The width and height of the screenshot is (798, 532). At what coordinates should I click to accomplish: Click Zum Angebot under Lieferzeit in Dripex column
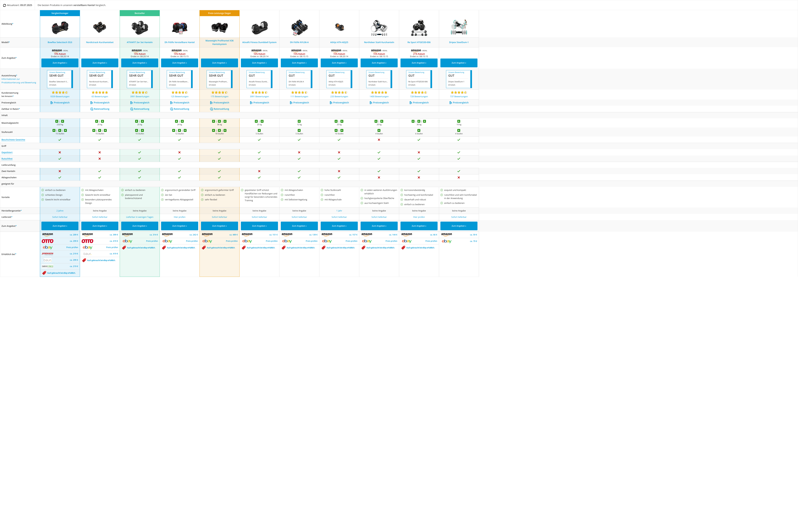click(x=459, y=226)
